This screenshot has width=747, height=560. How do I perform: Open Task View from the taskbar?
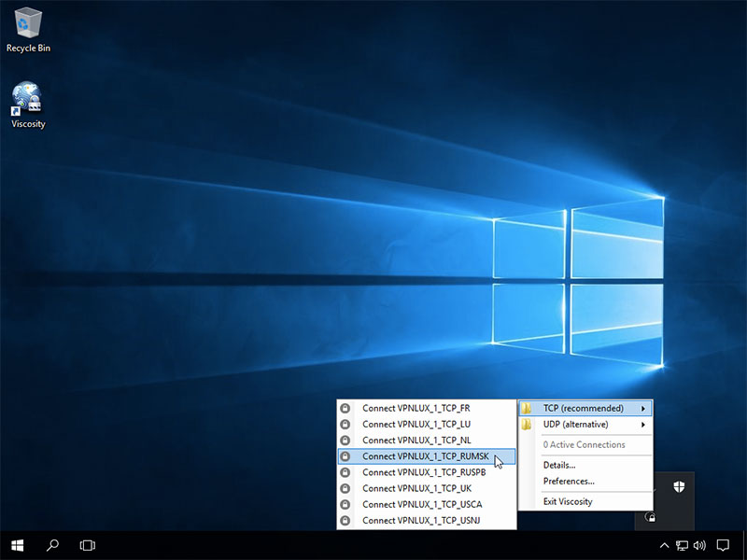[88, 545]
